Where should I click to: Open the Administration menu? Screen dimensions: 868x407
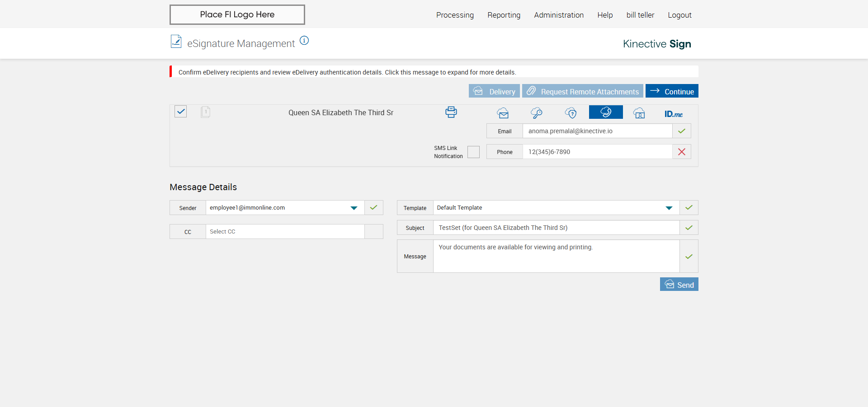coord(558,15)
